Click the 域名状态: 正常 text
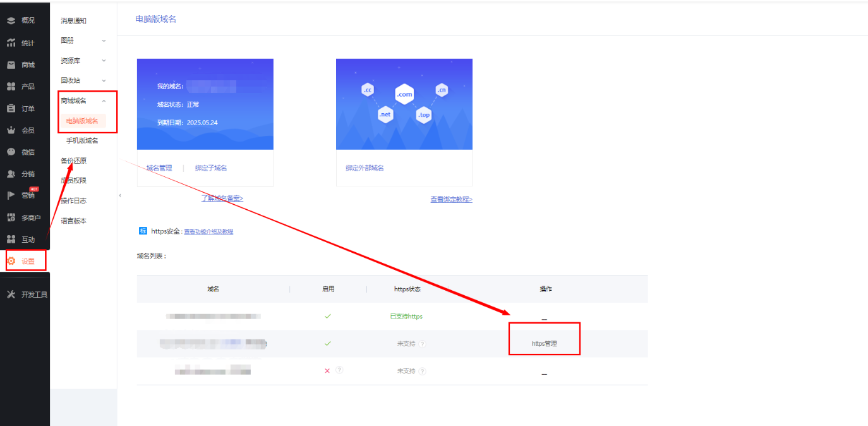Screen dimensions: 868x426 point(178,104)
